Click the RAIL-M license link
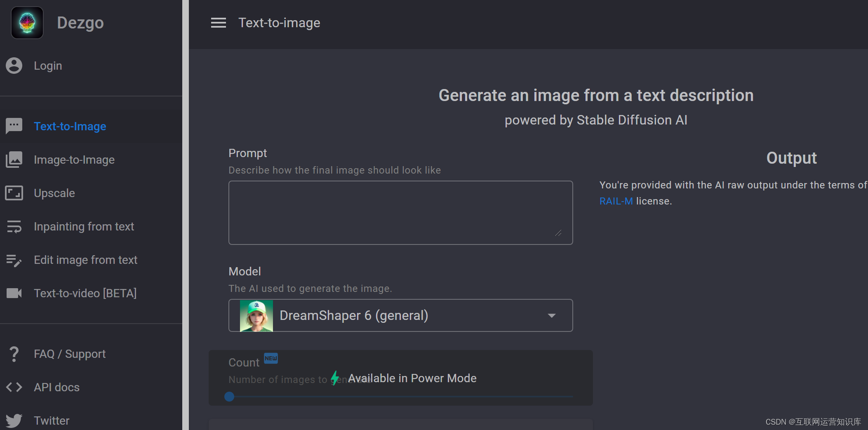This screenshot has width=868, height=430. (616, 201)
